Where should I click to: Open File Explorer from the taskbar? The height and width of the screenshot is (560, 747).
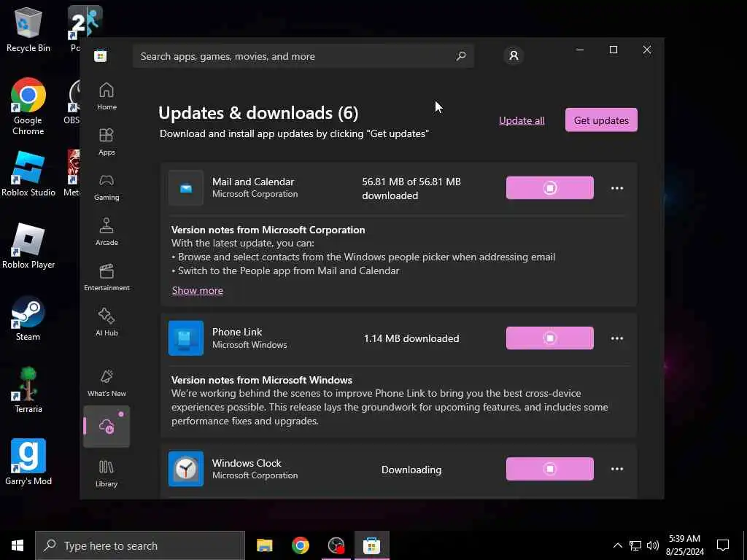click(x=264, y=545)
